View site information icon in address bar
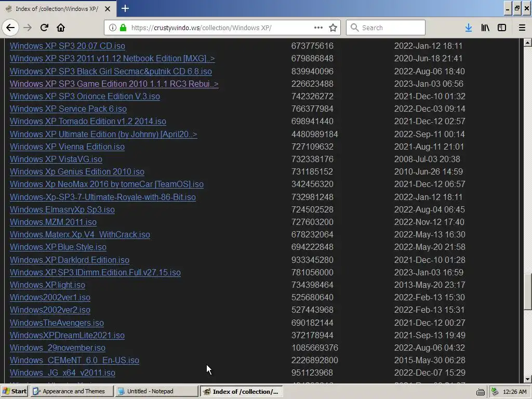Viewport: 532px width, 399px height. (x=113, y=28)
